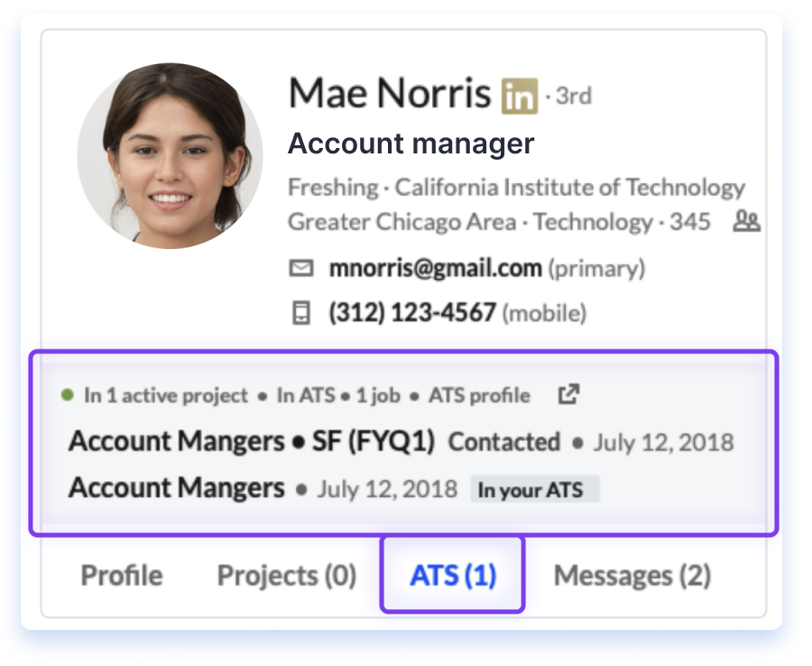Open the Account Mangers job marked In your ATS
Viewport: 812px width, 666px height.
[x=177, y=488]
